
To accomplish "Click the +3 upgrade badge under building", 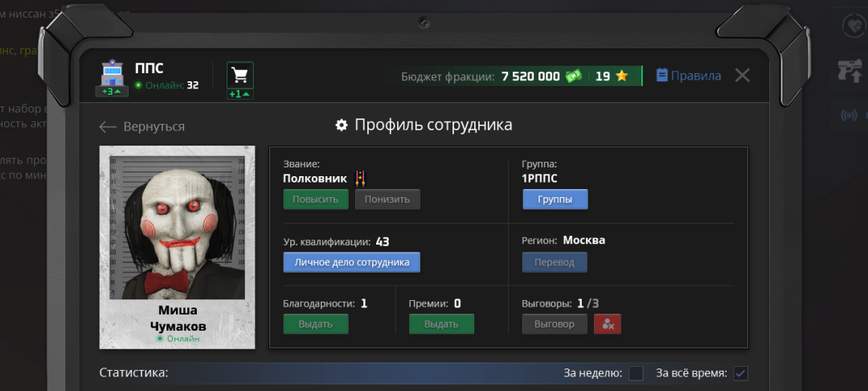I will tap(112, 92).
